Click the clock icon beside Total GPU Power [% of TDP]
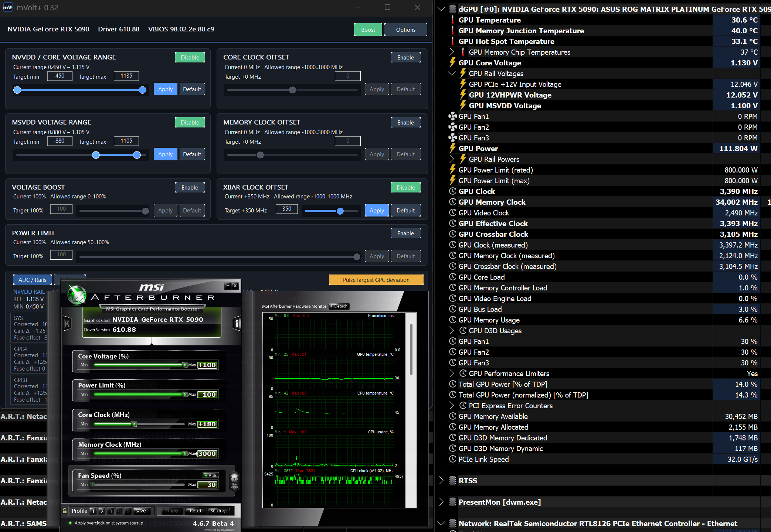The image size is (771, 532). (453, 384)
